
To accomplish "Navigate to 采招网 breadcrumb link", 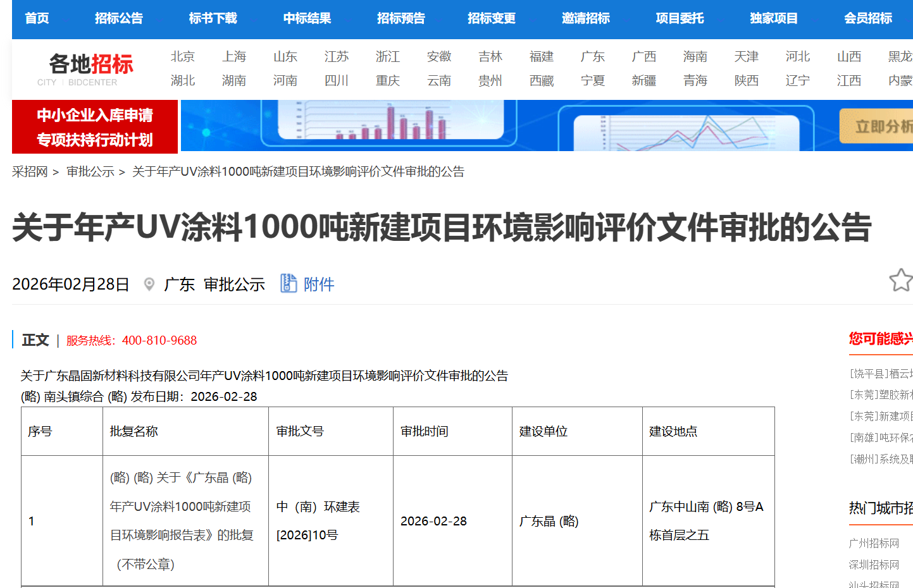I will pyautogui.click(x=30, y=172).
